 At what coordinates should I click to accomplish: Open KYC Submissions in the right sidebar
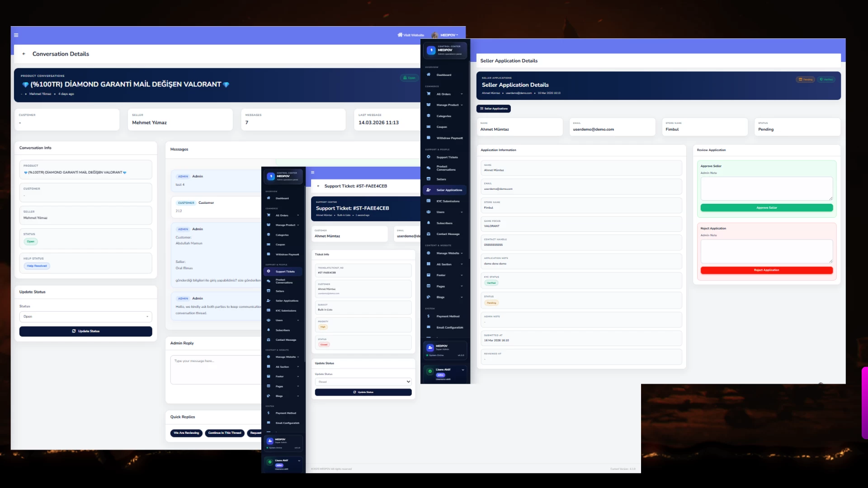click(448, 201)
